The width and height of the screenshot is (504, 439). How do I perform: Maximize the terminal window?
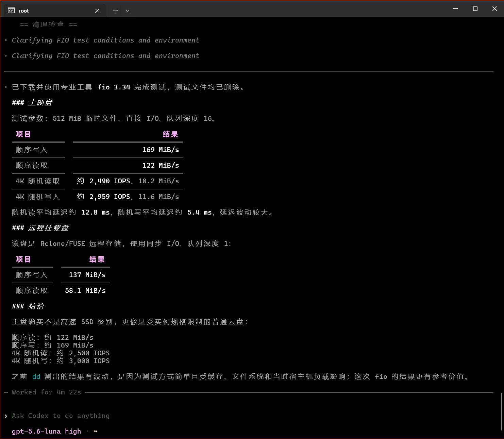click(x=475, y=9)
